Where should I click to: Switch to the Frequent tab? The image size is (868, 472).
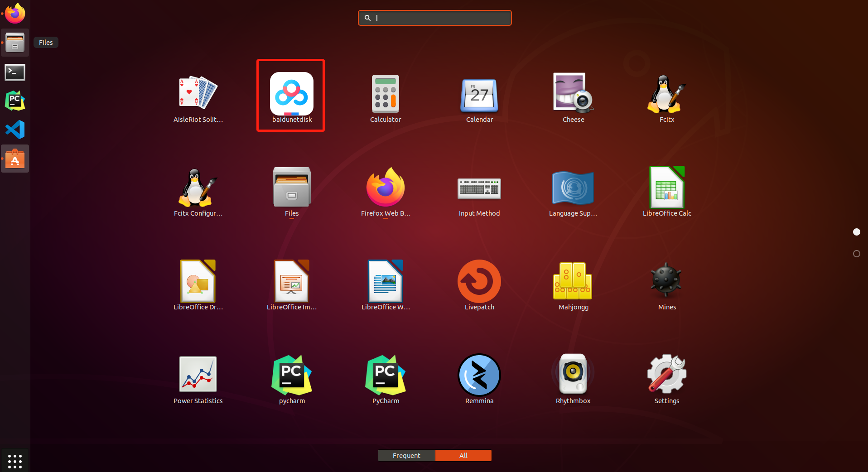406,455
